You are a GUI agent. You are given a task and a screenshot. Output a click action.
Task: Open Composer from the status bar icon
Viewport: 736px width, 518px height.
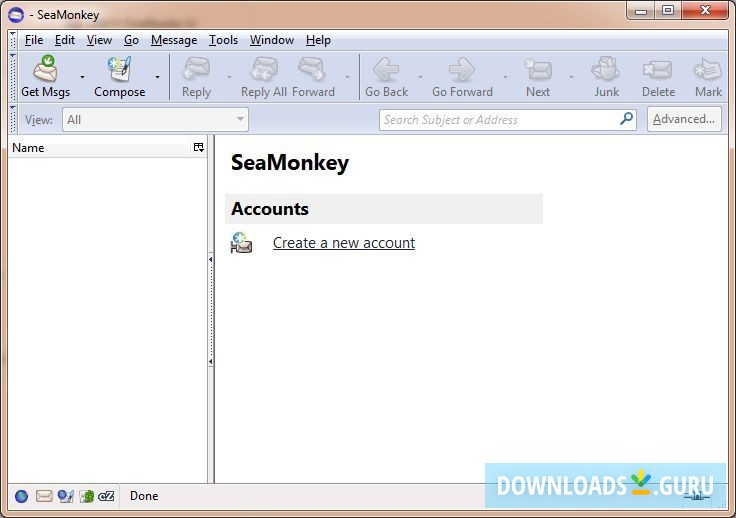pos(66,496)
